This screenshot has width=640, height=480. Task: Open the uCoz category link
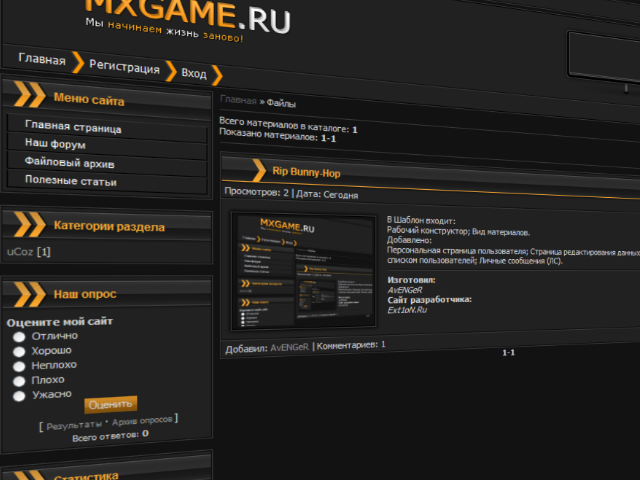20,251
